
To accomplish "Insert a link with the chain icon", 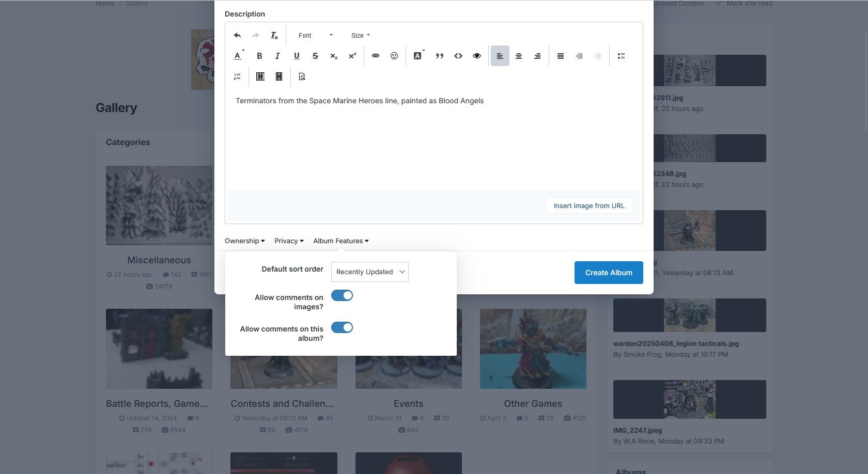I will [376, 56].
